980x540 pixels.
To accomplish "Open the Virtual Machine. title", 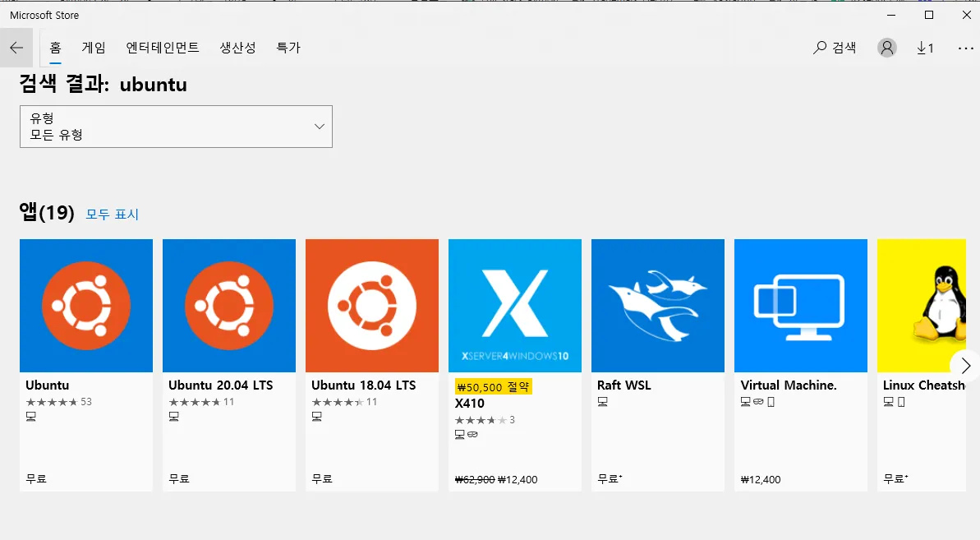I will point(789,385).
